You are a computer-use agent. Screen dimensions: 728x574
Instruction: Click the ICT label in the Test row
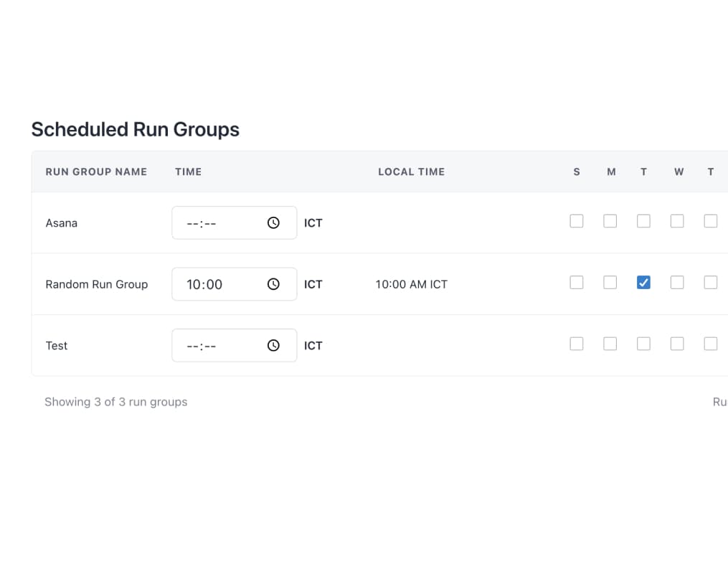[313, 346]
